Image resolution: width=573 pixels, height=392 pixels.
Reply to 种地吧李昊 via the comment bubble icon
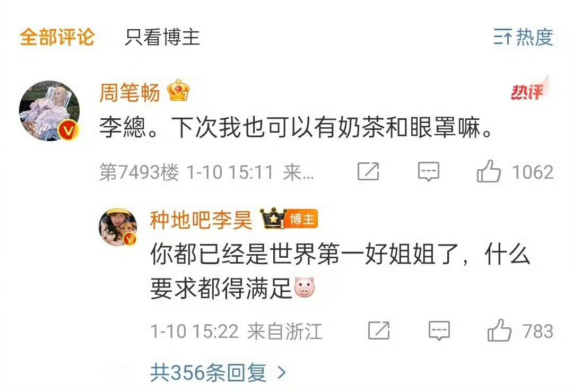(x=439, y=330)
